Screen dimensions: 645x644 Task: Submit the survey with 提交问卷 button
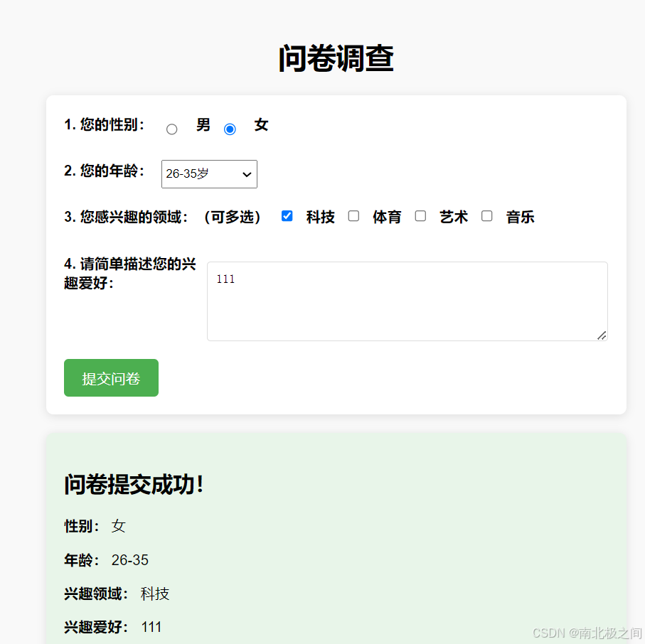(111, 378)
